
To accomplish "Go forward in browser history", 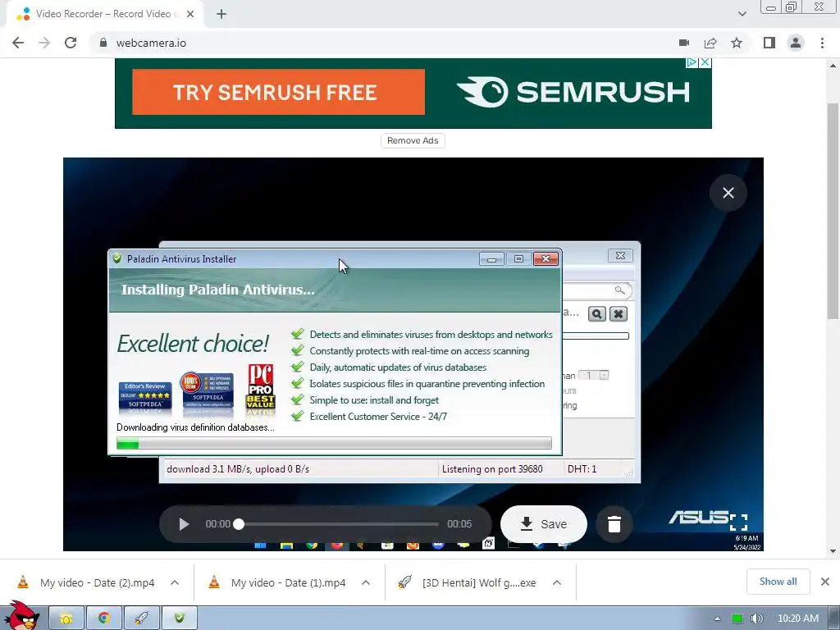I will (44, 43).
